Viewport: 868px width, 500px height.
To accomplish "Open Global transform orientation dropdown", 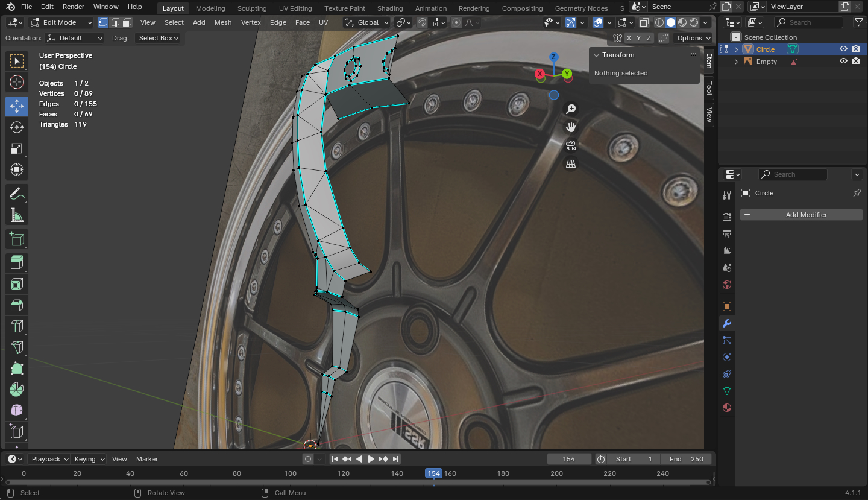I will 367,22.
